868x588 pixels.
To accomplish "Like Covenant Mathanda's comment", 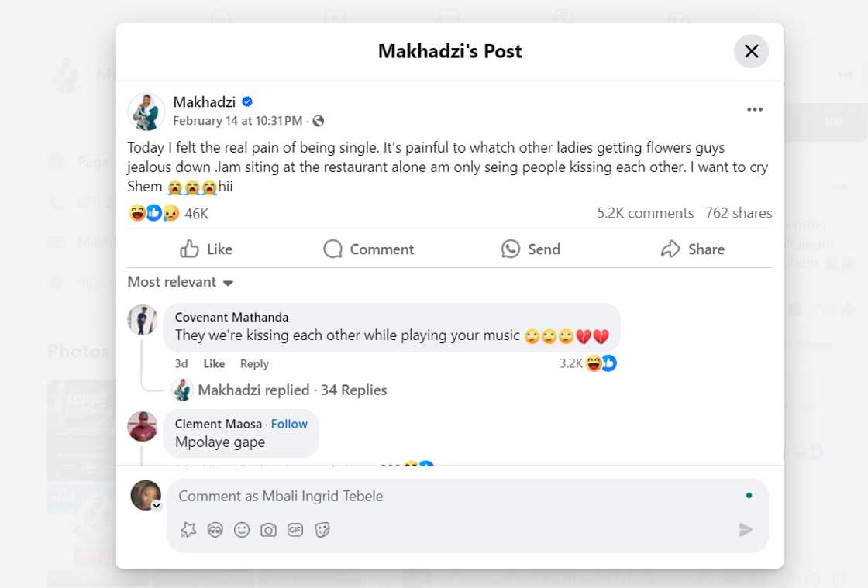I will 214,363.
